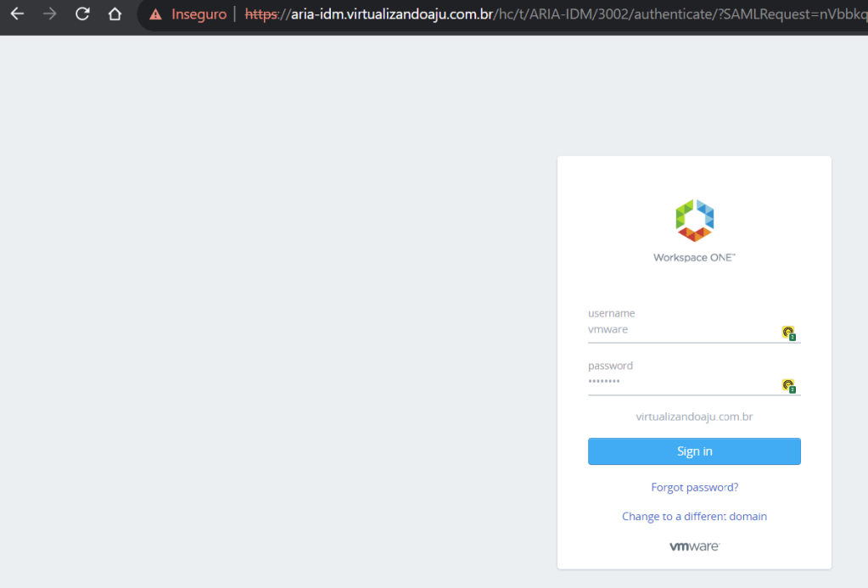Focus the username input field

pos(679,330)
